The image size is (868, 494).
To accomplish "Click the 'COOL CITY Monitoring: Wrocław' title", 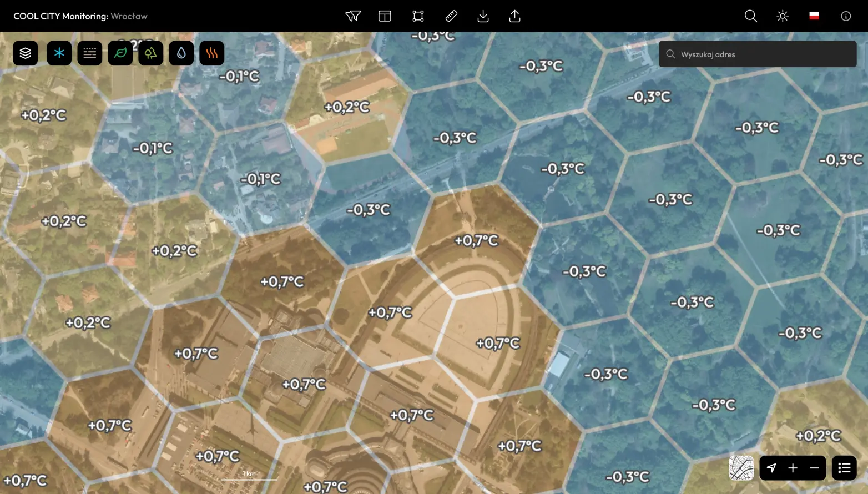I will click(x=80, y=16).
